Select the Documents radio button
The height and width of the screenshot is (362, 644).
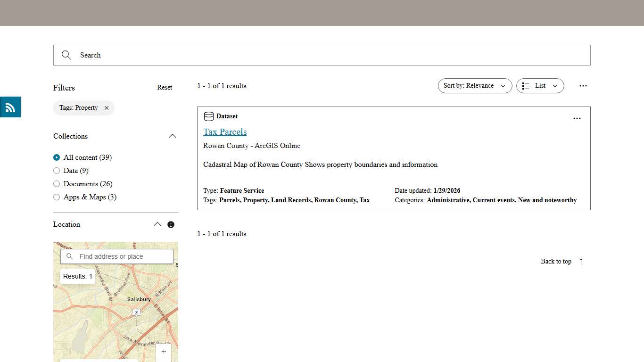click(57, 184)
